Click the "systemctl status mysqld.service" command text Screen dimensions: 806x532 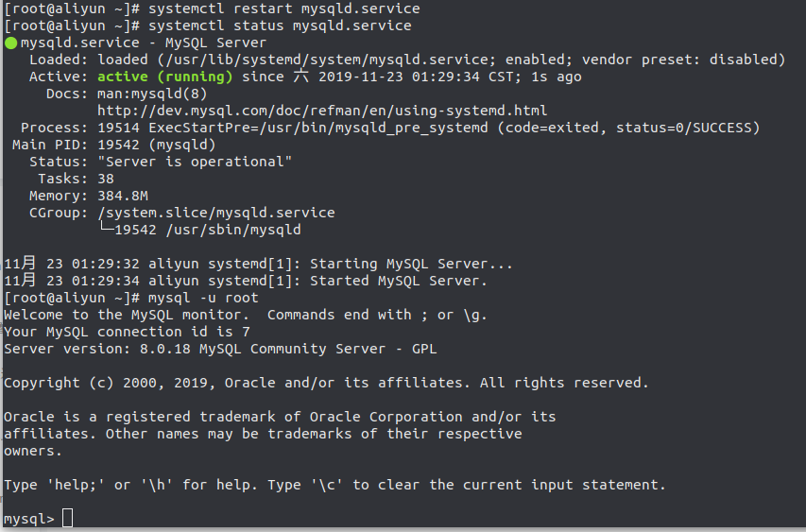click(x=280, y=26)
